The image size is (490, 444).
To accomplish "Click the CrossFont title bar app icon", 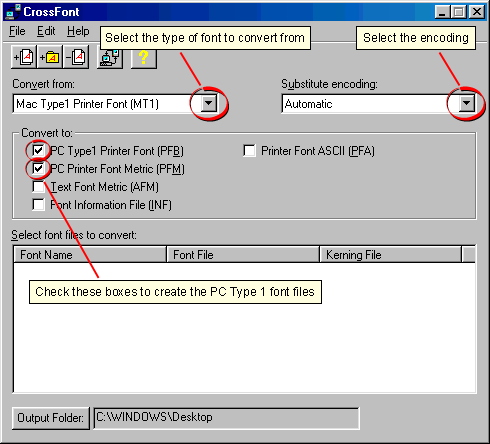I will 13,12.
